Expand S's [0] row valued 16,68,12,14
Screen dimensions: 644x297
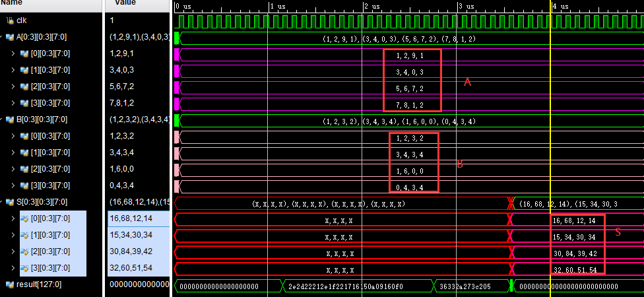pyautogui.click(x=13, y=218)
